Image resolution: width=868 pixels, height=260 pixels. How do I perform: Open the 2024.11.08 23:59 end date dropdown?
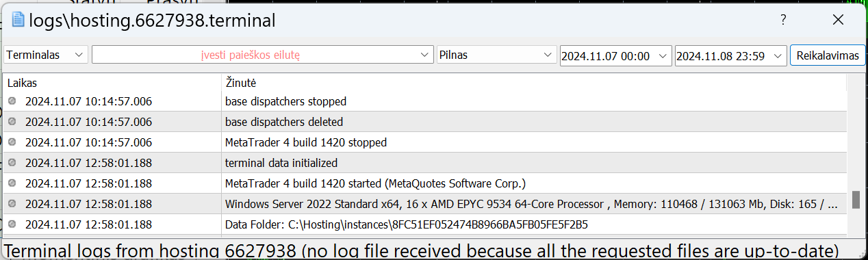[x=730, y=55]
